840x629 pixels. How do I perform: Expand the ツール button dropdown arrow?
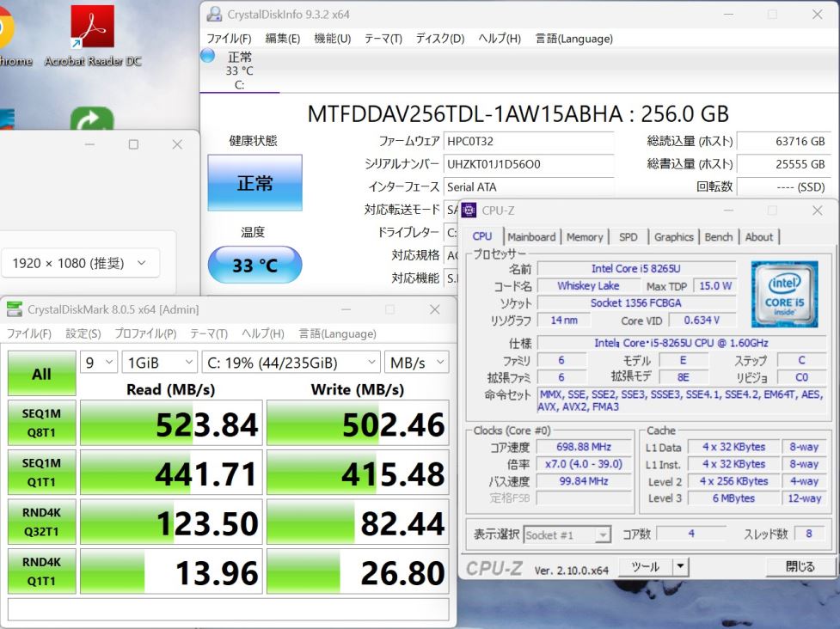680,566
